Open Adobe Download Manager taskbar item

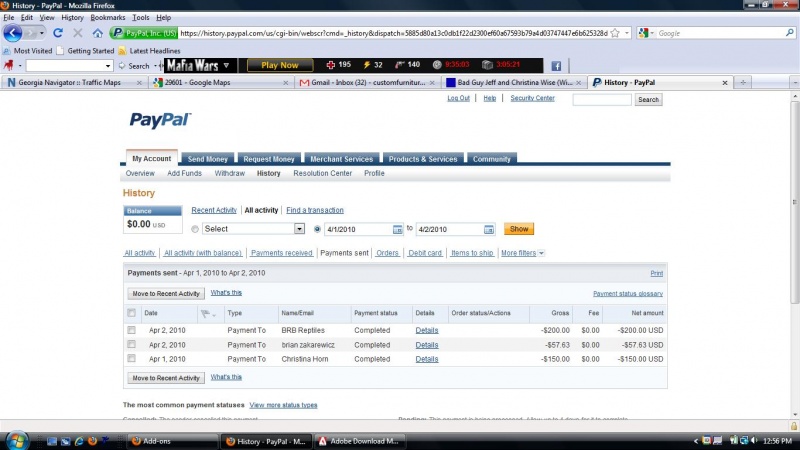click(x=360, y=441)
